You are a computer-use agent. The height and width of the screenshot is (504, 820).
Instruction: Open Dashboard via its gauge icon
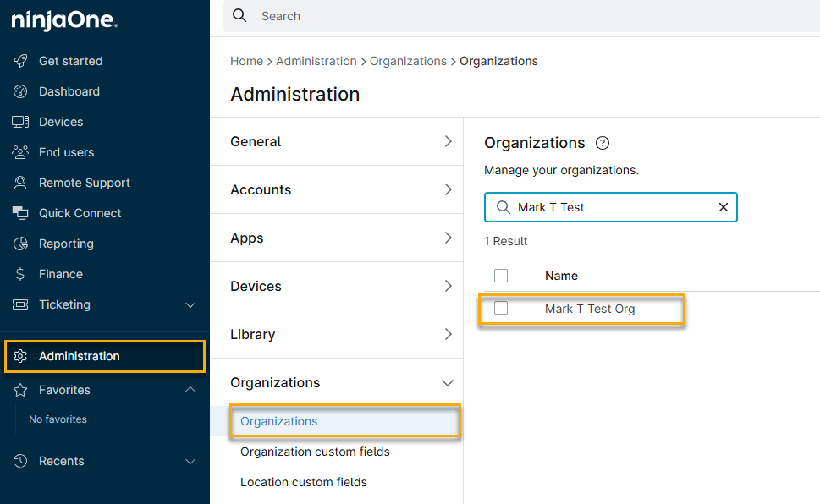20,91
